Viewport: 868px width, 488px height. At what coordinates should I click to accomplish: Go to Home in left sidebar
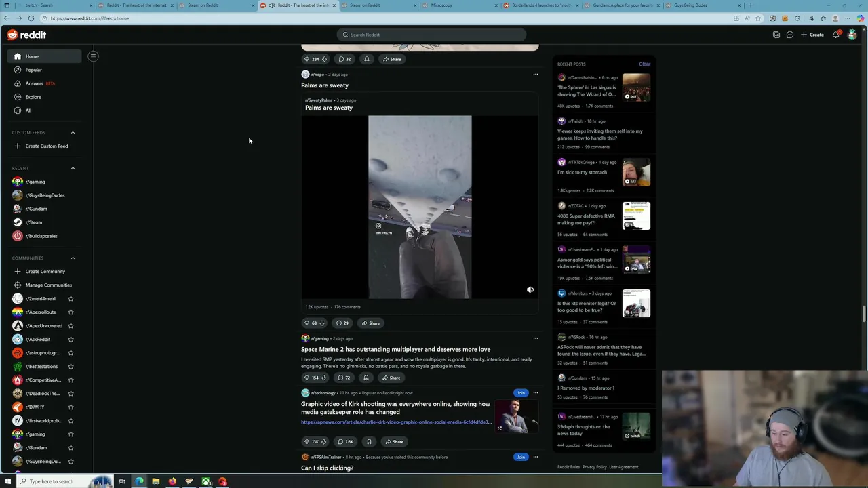click(44, 56)
